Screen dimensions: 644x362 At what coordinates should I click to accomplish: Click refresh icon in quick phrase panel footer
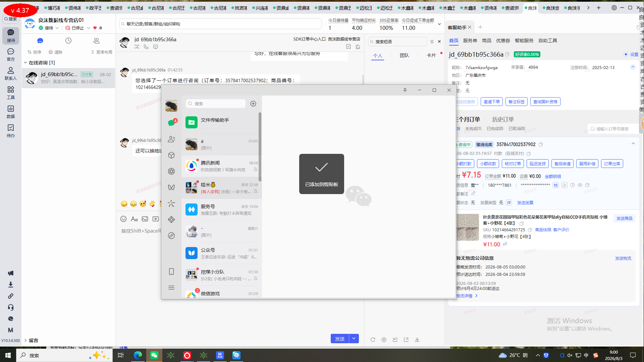coord(373,340)
